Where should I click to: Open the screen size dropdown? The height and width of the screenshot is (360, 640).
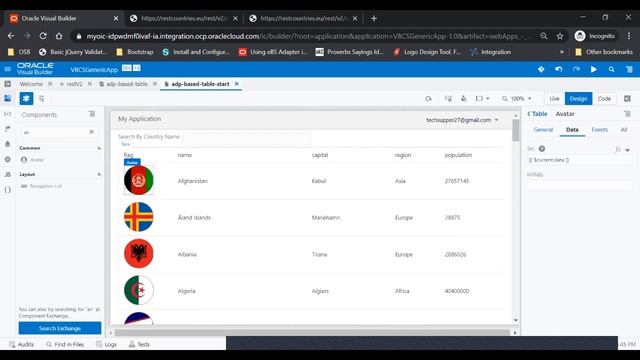(x=482, y=98)
